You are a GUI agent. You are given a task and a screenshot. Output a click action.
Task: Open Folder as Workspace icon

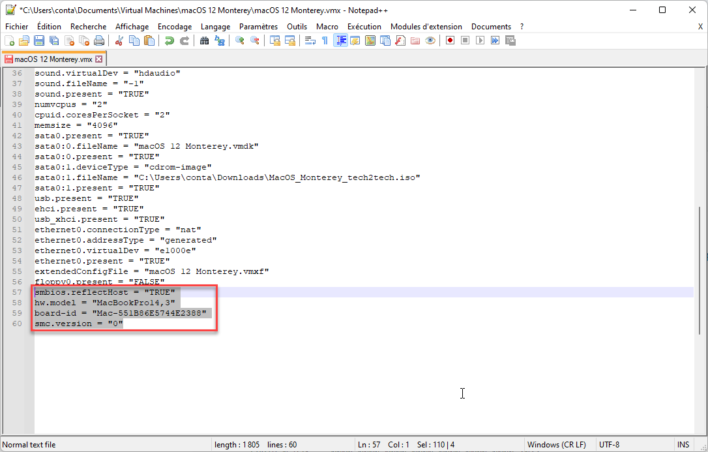coord(415,41)
